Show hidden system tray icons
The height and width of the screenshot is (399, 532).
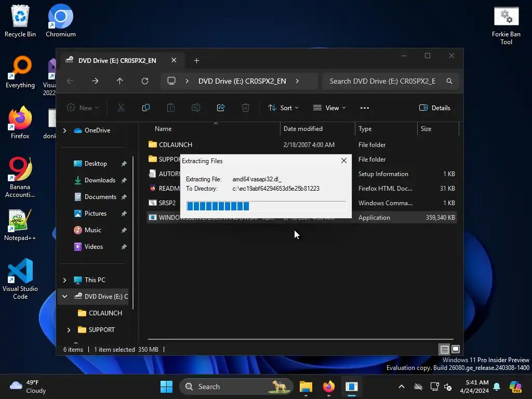click(x=402, y=387)
